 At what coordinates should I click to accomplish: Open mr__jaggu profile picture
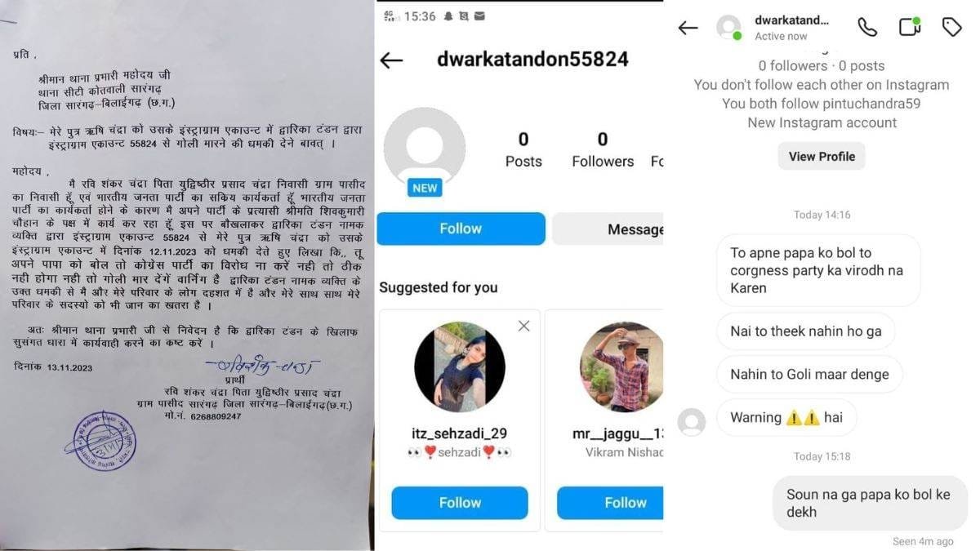[x=621, y=367]
